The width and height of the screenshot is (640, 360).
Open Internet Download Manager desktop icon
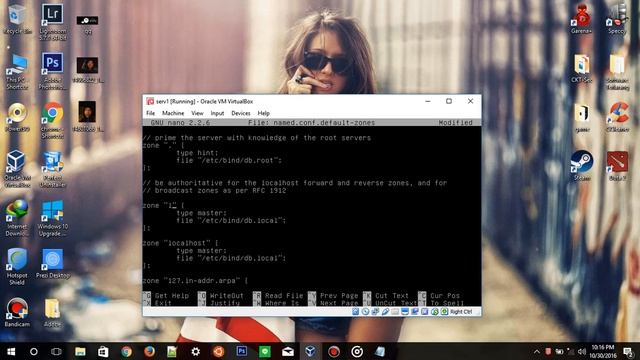pos(17,218)
